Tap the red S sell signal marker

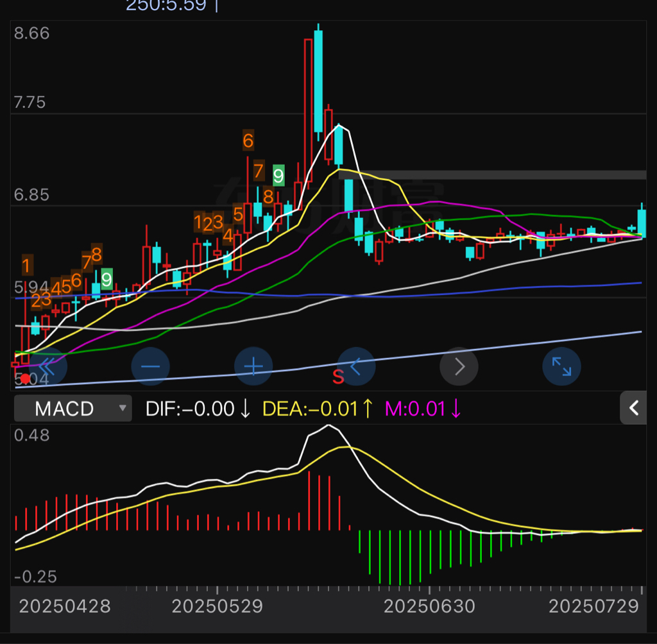338,377
